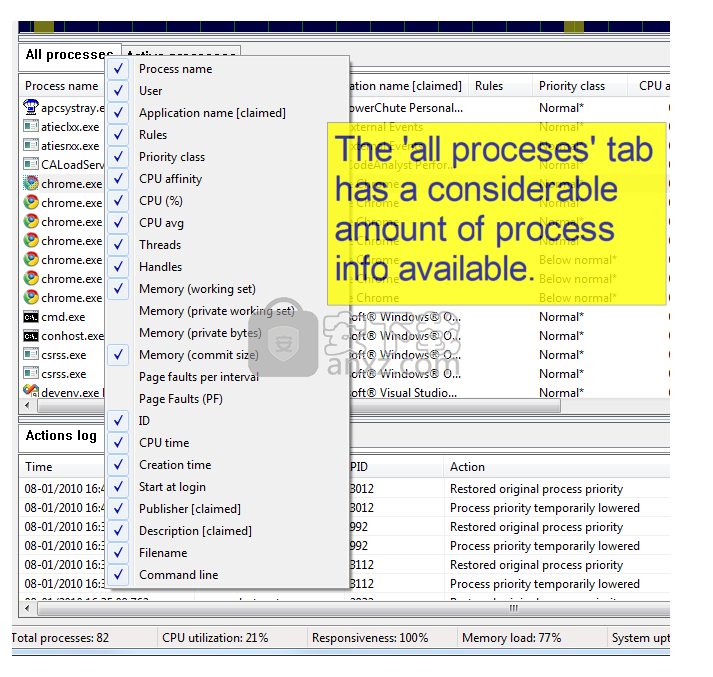Click the CALoadServ process icon
713x677 pixels.
(31, 165)
